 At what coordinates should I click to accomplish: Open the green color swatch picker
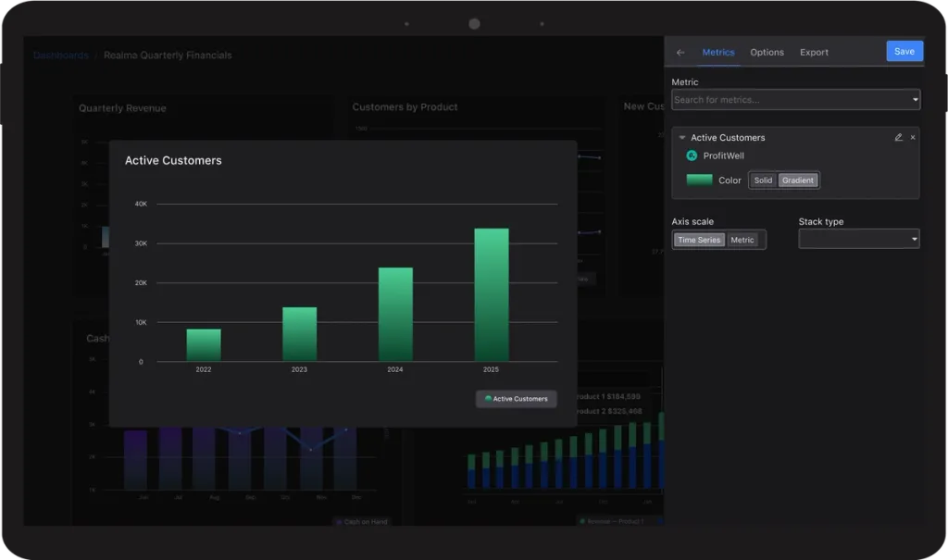pos(700,180)
